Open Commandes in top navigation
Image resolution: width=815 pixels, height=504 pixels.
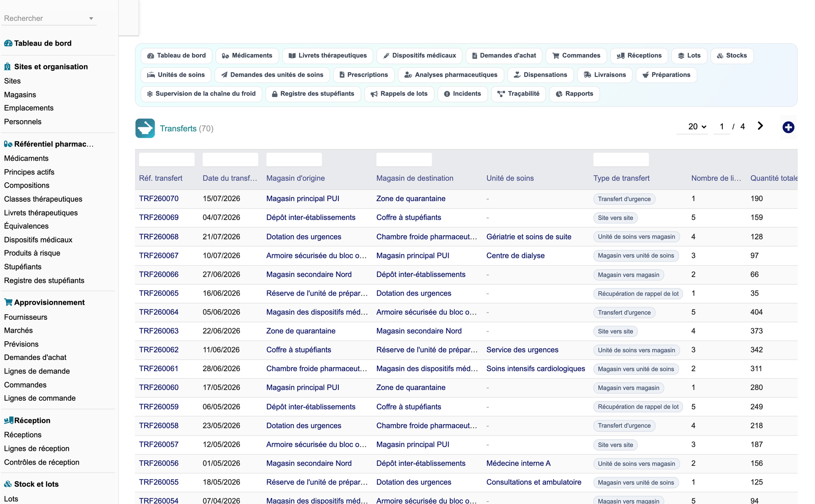[x=576, y=56]
